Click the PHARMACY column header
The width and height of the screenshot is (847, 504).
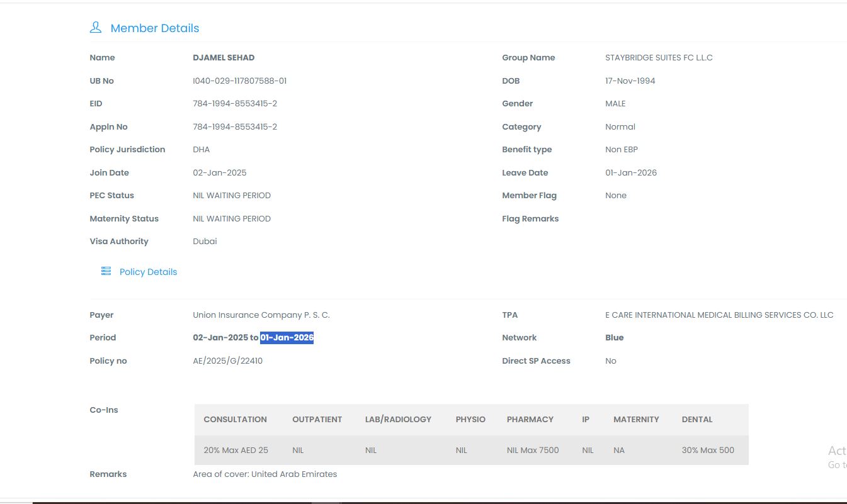530,420
